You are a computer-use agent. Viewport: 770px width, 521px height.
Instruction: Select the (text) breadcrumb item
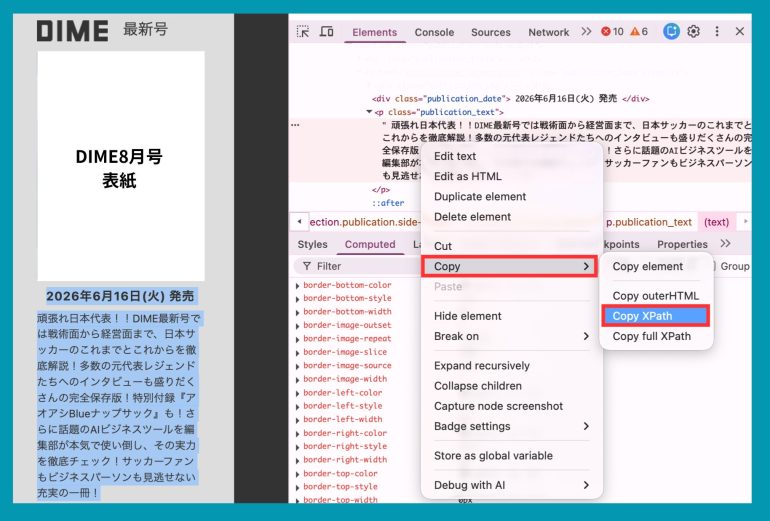(716, 222)
